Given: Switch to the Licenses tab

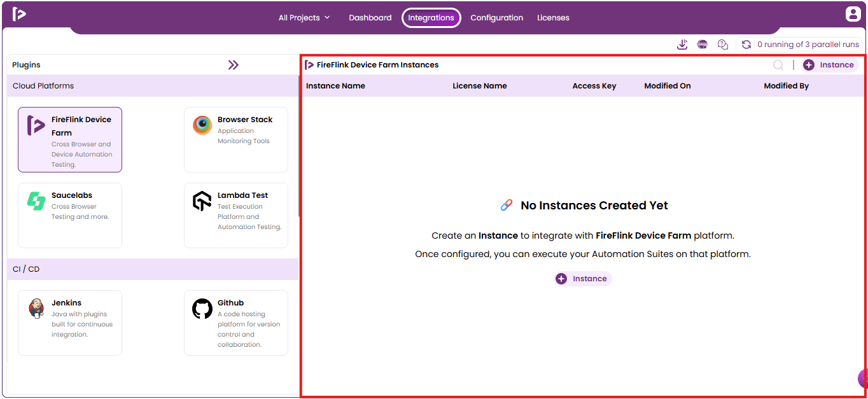Looking at the screenshot, I should (553, 18).
